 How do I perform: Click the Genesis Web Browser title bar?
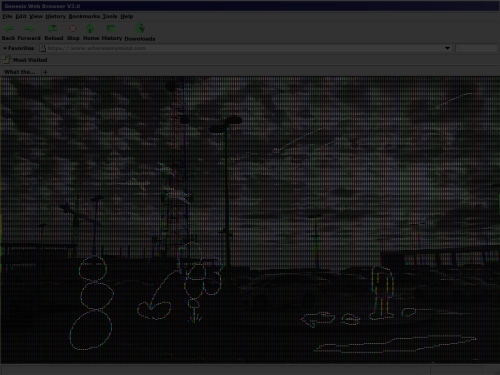pyautogui.click(x=250, y=6)
